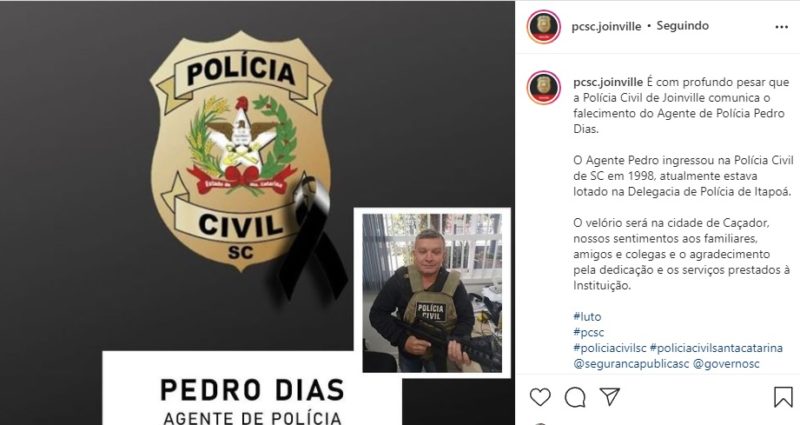Open pcsc.joinville username in header
800x425 pixels.
[x=606, y=26]
